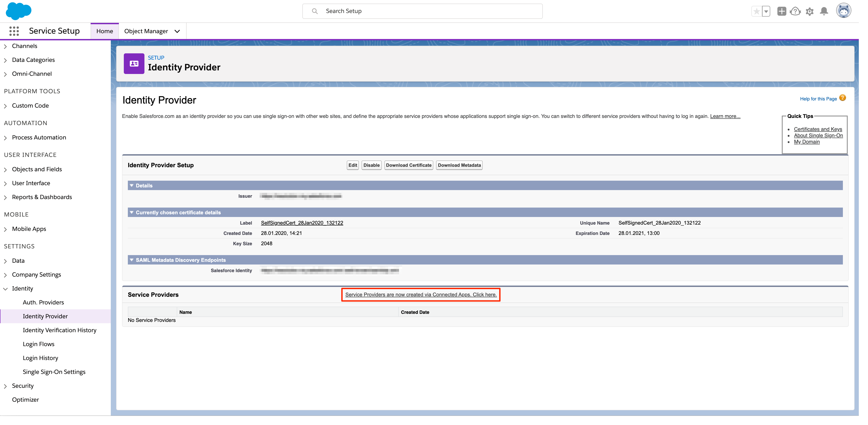868x425 pixels.
Task: Open the notifications bell
Action: point(824,11)
